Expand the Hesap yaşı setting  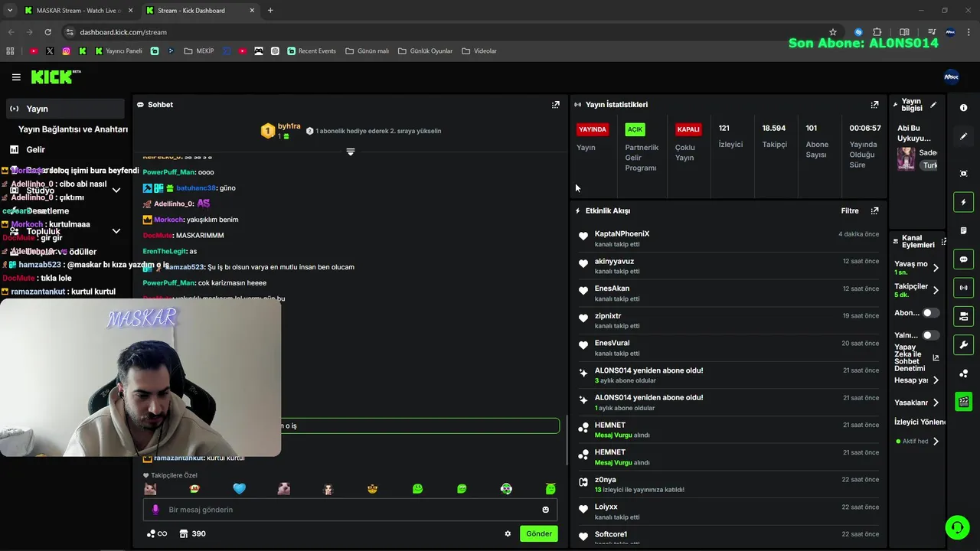(x=936, y=380)
